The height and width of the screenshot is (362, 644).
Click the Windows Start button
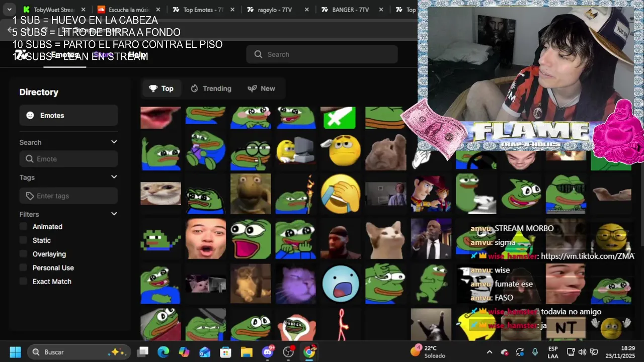tap(15, 352)
